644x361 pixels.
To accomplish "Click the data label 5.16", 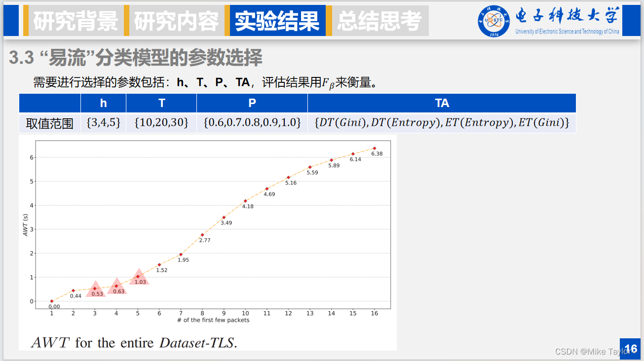I will [x=291, y=183].
